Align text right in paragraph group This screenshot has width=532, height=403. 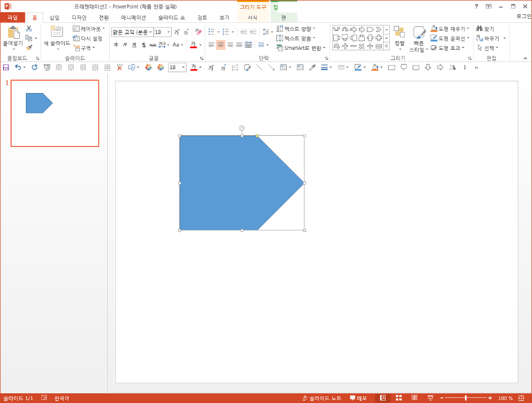(x=230, y=45)
